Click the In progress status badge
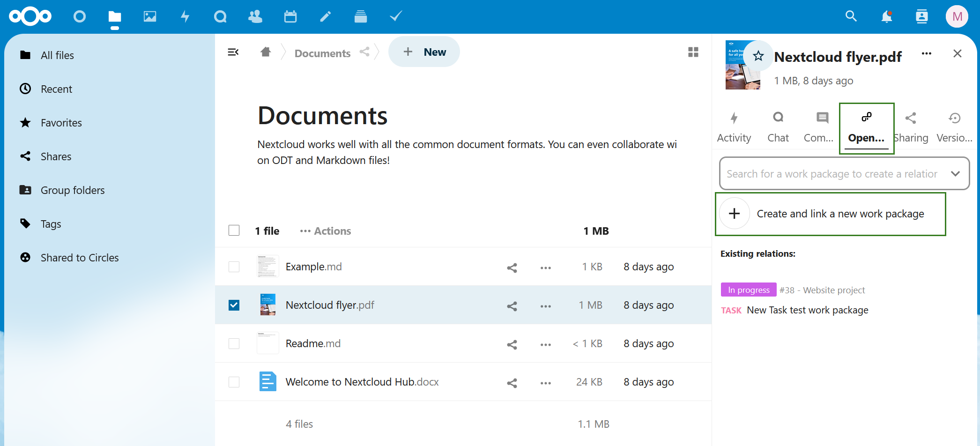 coord(748,290)
